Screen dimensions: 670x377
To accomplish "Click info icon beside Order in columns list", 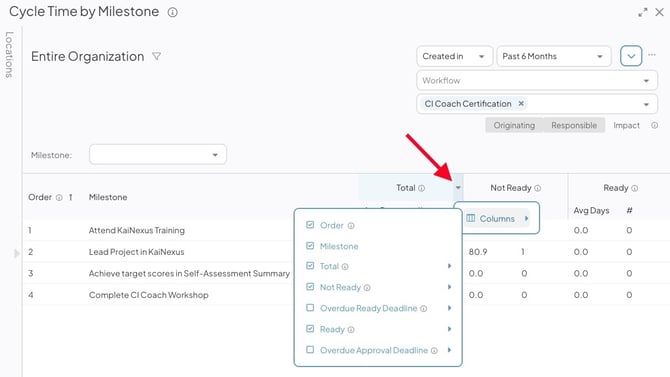I will click(x=351, y=226).
